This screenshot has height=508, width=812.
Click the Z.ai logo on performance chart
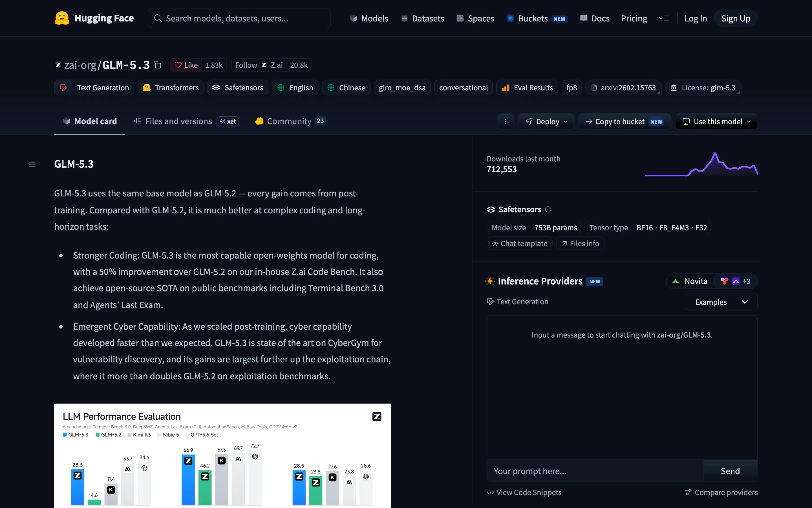click(x=377, y=417)
